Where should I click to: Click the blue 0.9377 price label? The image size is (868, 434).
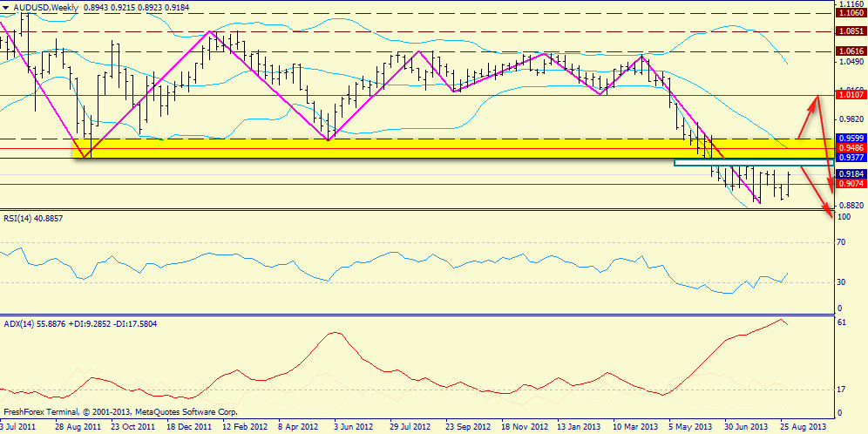point(850,158)
